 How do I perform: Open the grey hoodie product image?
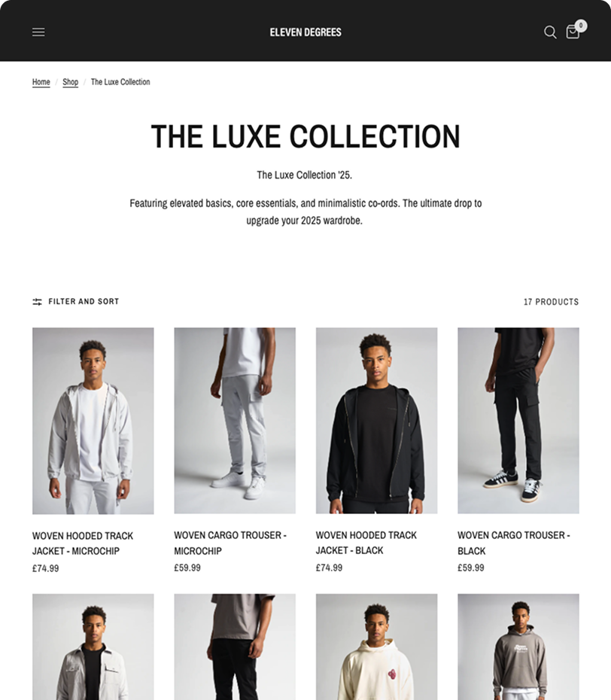click(518, 647)
